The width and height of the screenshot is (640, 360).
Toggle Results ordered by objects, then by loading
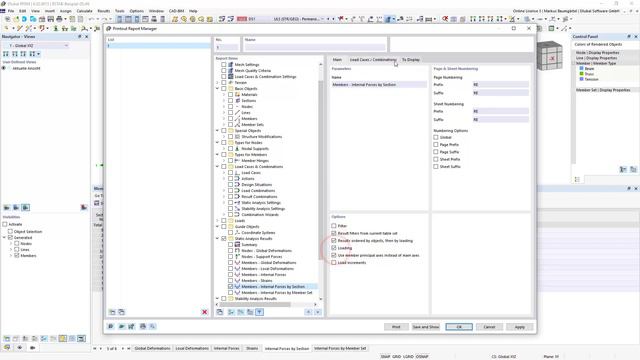tap(334, 240)
